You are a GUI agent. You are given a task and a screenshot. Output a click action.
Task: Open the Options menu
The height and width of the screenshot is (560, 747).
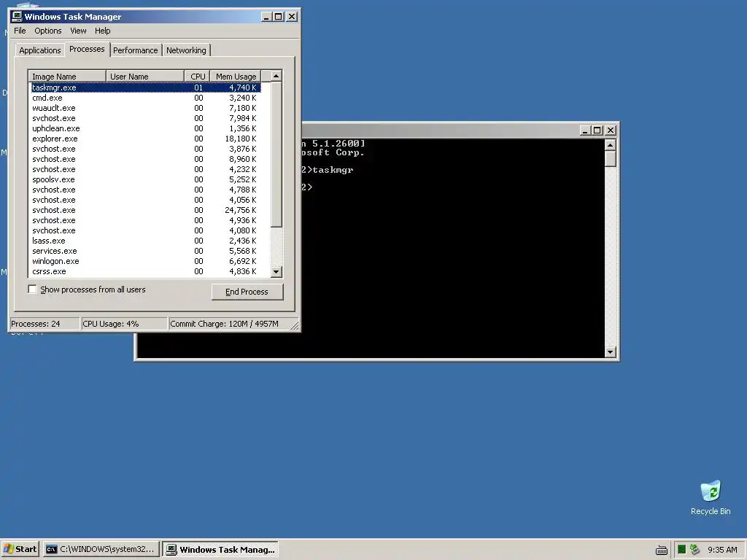[x=47, y=31]
